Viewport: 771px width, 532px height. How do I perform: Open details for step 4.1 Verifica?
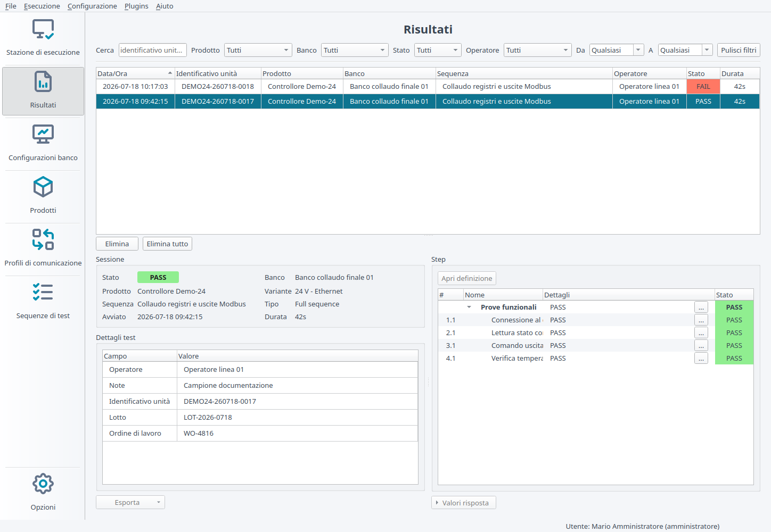[701, 358]
